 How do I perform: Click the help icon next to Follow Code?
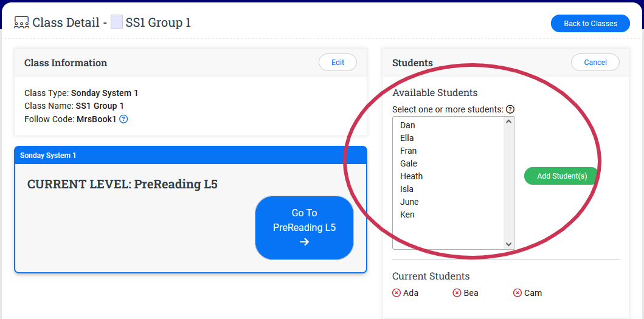tap(123, 119)
